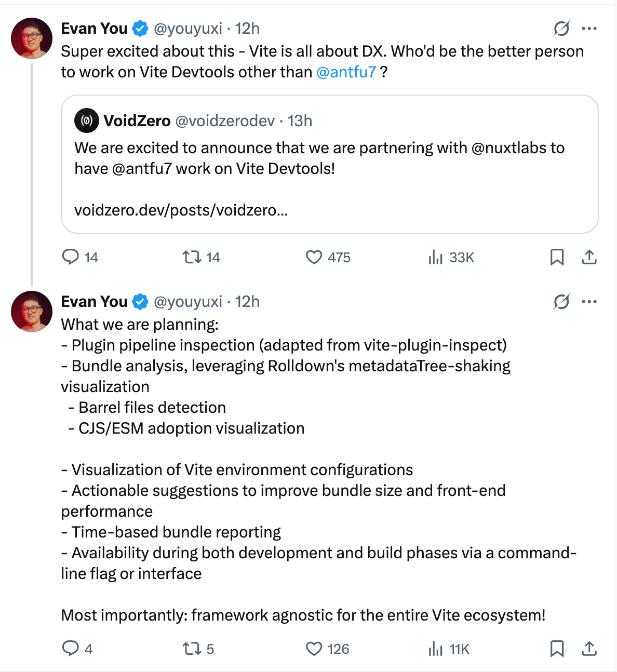
Task: Bookmark the first Evan You tweet
Action: coord(557,257)
